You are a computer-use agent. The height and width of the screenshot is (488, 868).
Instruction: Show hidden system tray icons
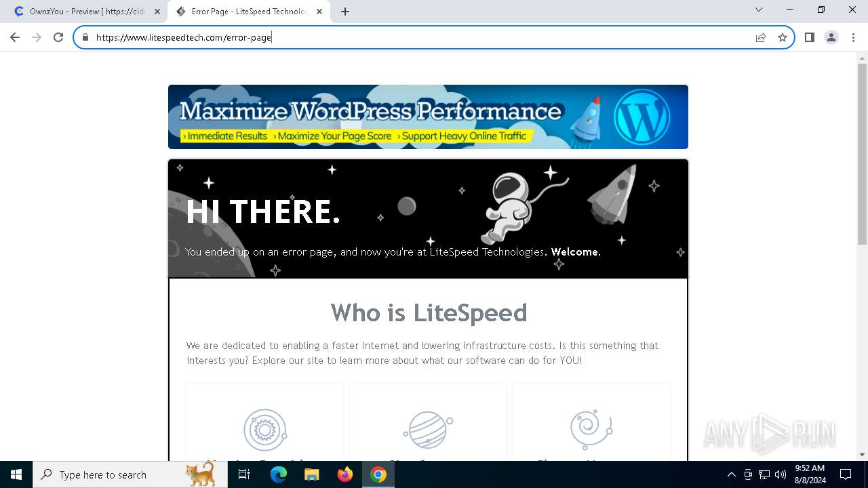click(731, 474)
